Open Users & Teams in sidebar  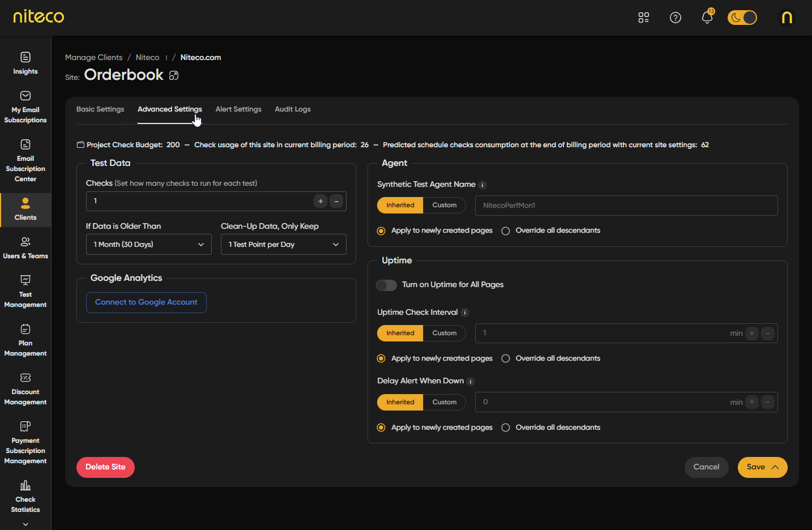(25, 248)
